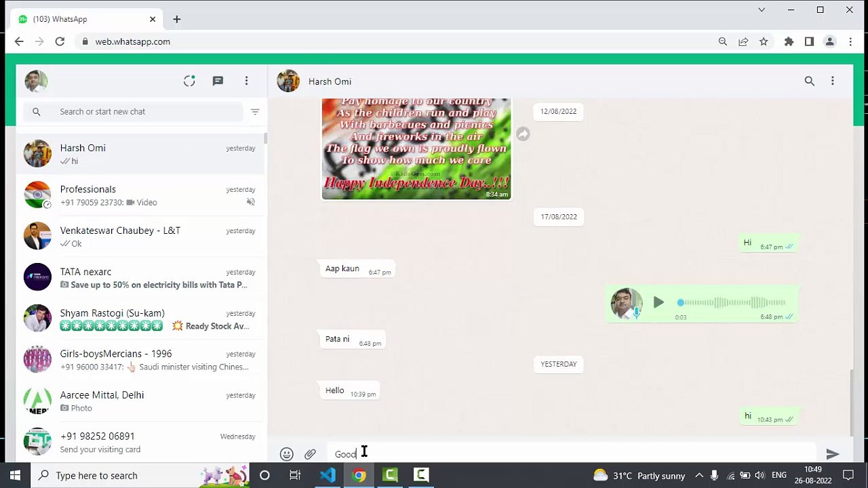Open Chrome tab search dropdown arrow
The image size is (868, 488).
(762, 9)
